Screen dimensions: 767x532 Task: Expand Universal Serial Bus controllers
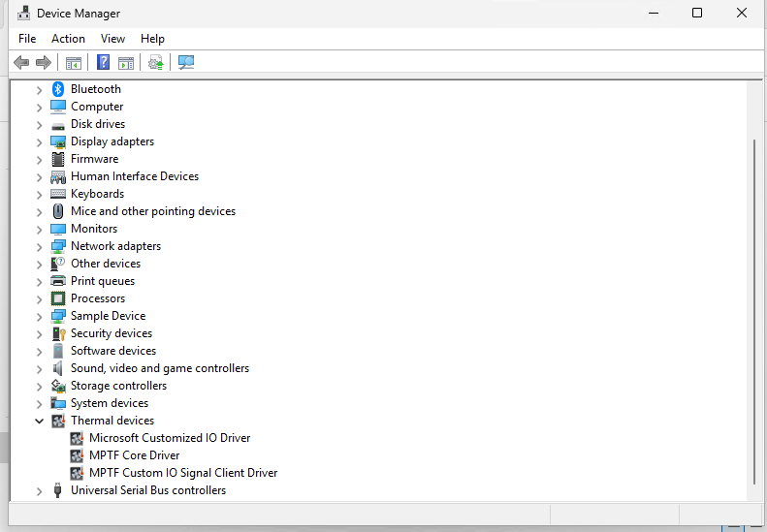(x=40, y=490)
